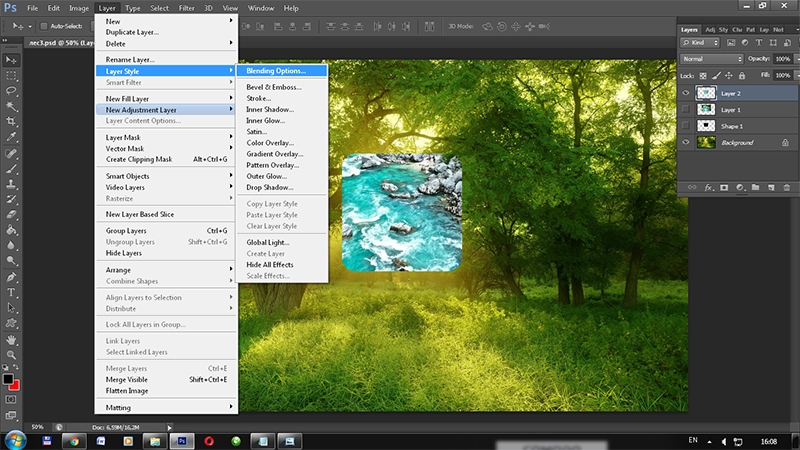Select the Dodge tool
Image resolution: width=800 pixels, height=450 pixels.
11,261
